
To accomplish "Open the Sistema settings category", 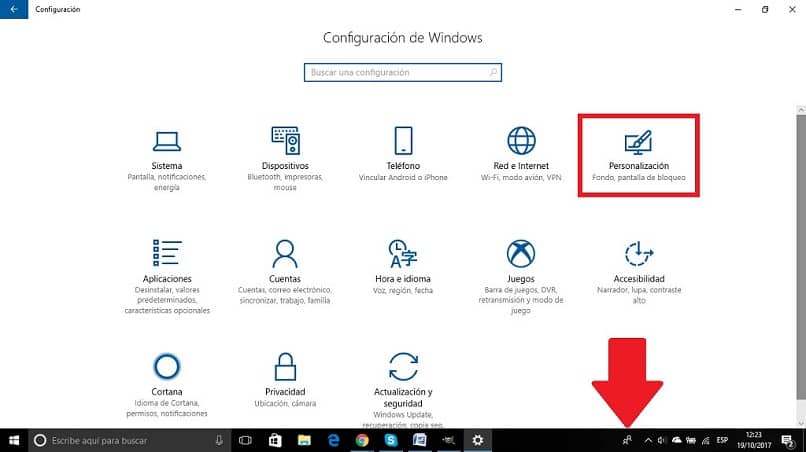I will pyautogui.click(x=167, y=159).
